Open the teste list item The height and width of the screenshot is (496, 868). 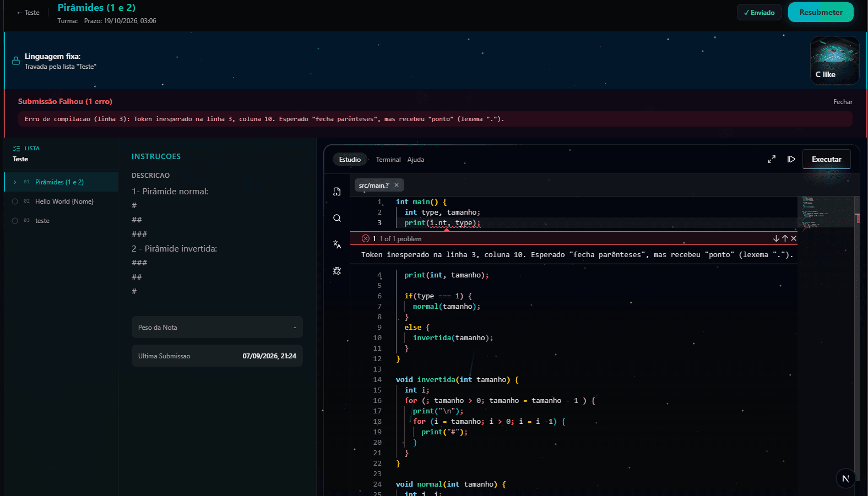(61, 221)
